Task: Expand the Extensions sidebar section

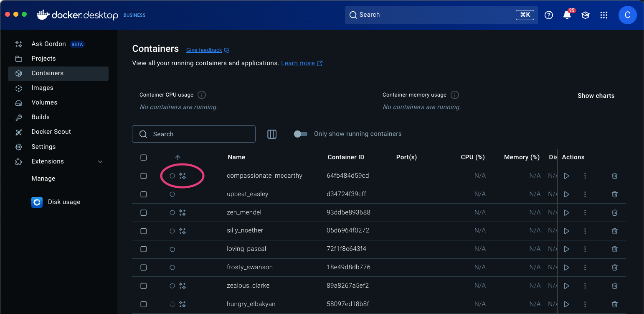Action: click(x=100, y=161)
